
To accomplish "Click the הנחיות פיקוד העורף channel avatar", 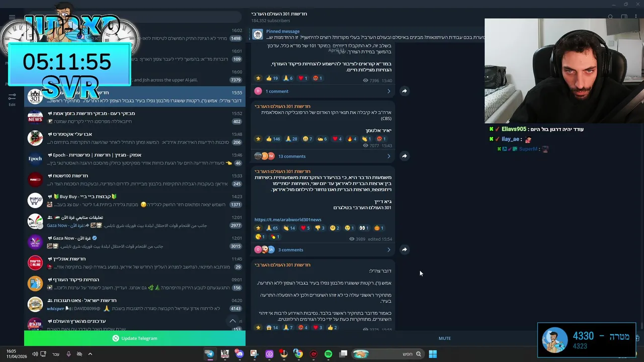I will 35,284.
